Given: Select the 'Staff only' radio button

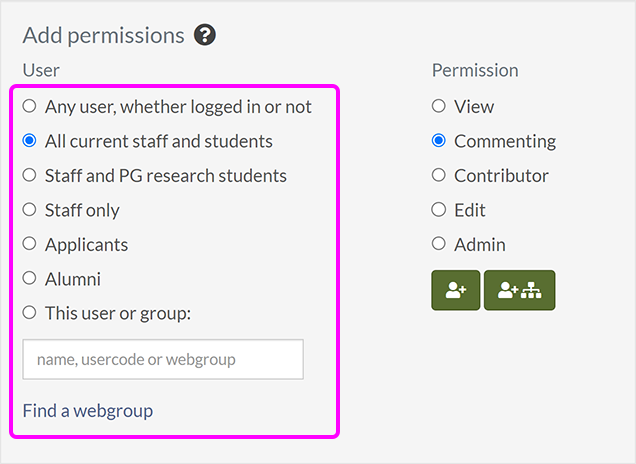Looking at the screenshot, I should click(x=30, y=210).
